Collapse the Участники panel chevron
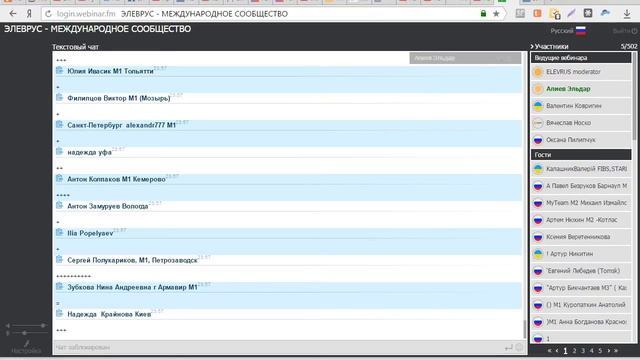 tap(532, 47)
